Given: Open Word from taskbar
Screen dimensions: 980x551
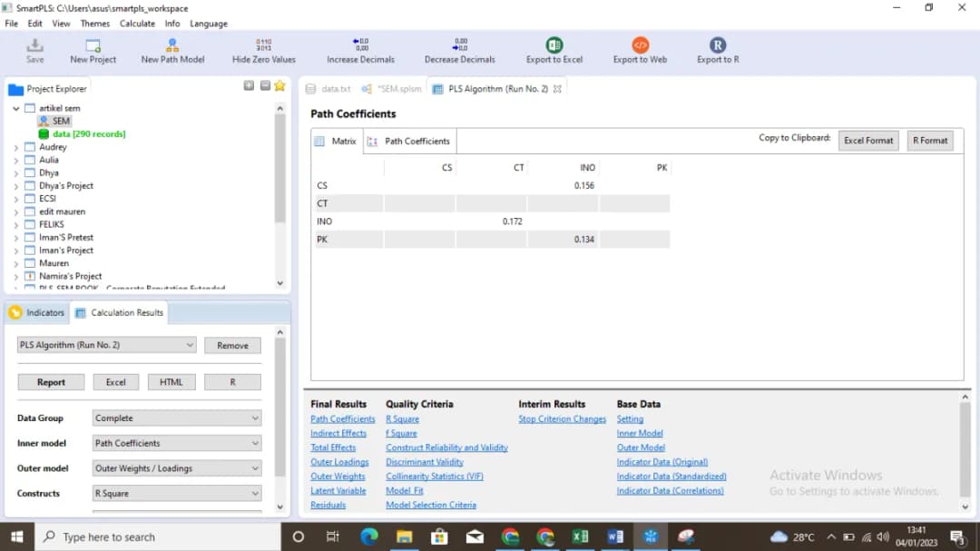Looking at the screenshot, I should pos(615,536).
